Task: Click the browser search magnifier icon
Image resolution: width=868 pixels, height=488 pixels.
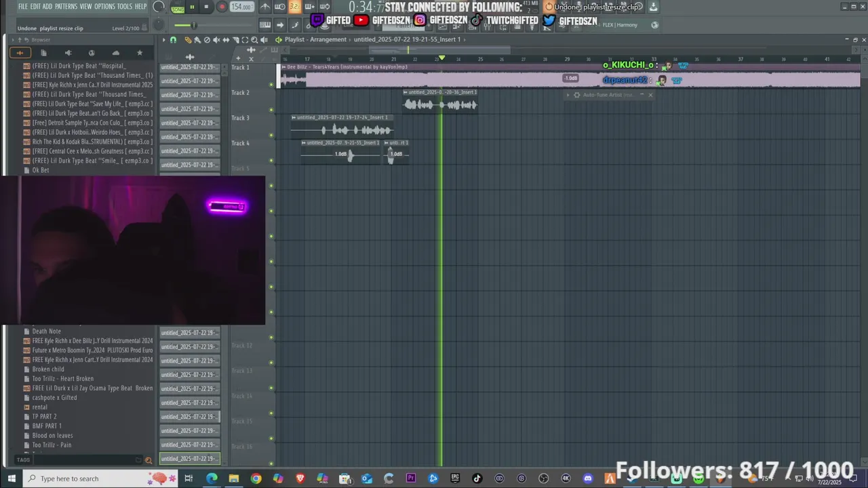Action: [x=149, y=460]
